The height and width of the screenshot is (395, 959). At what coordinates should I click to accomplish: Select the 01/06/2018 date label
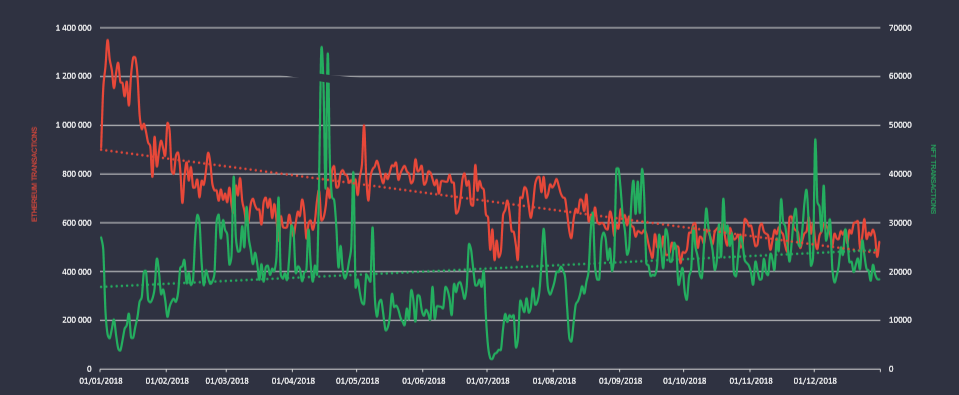pos(423,380)
